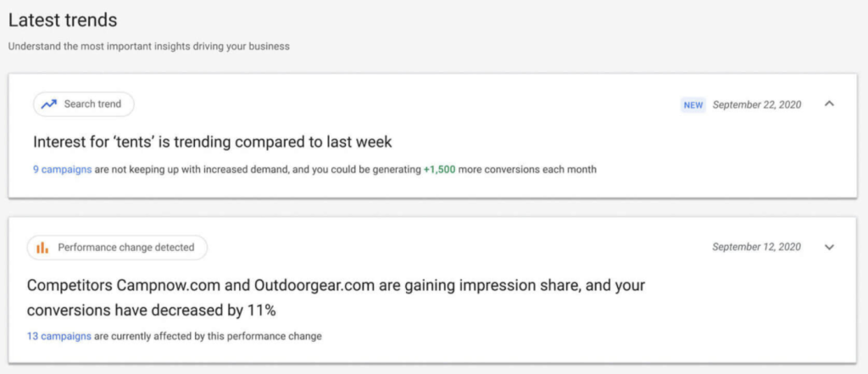Open the 13 campaigns link
The height and width of the screenshot is (374, 868).
[58, 336]
